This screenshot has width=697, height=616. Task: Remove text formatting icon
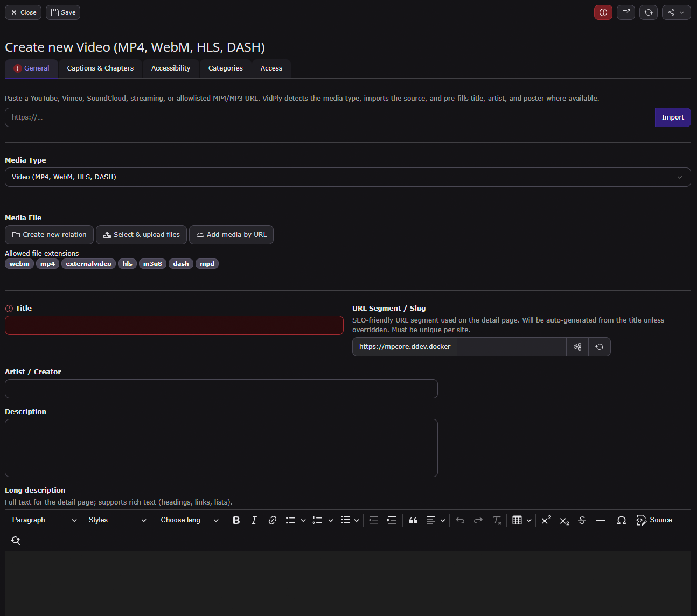tap(497, 520)
